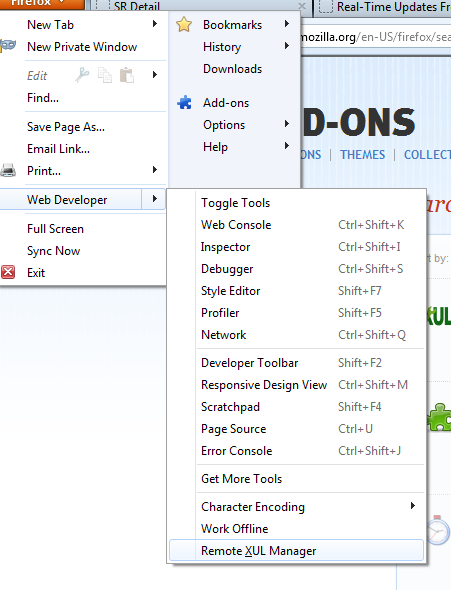The width and height of the screenshot is (451, 590).
Task: Click the Print printer icon
Action: pos(8,171)
